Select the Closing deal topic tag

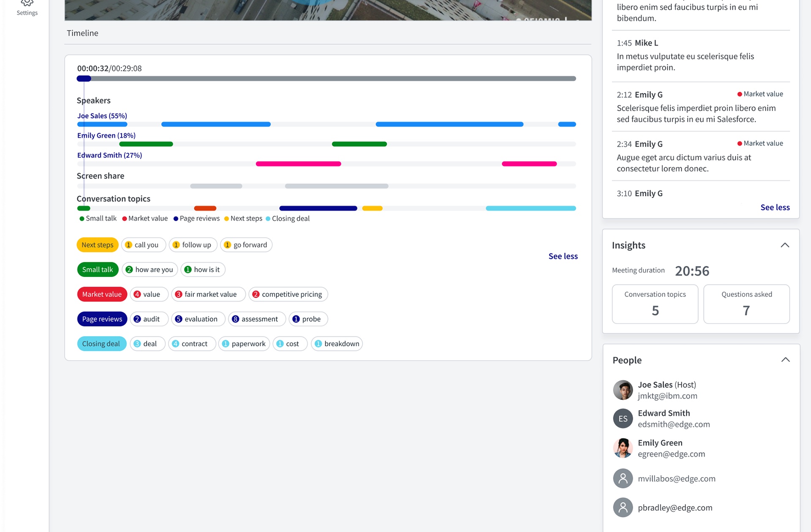click(101, 344)
